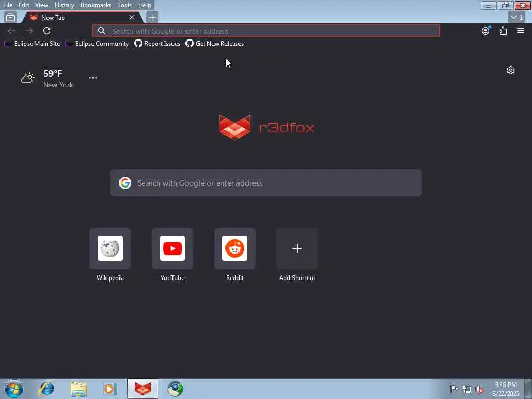Click the New York weather location
Screen dimensions: 532x399
58,85
